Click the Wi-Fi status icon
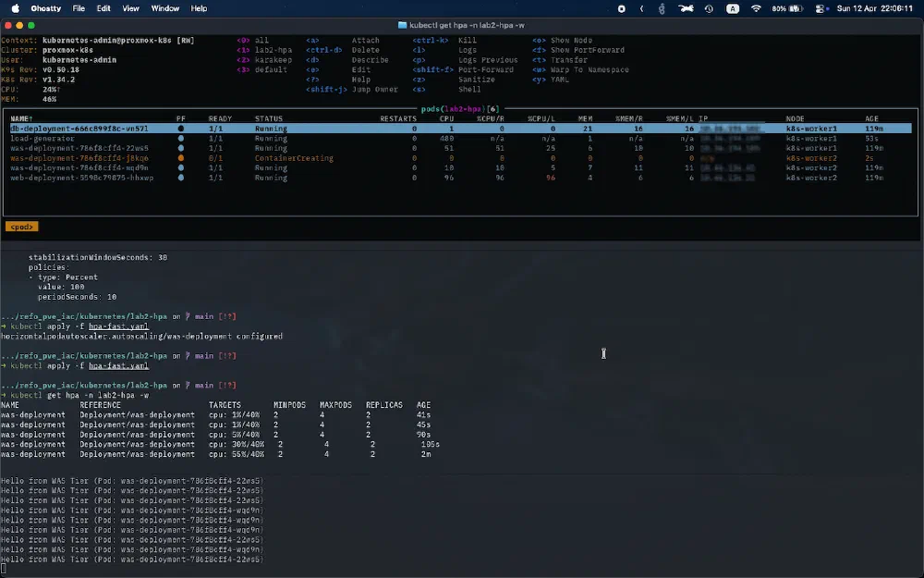Screen dimensions: 924x578 tap(756, 8)
